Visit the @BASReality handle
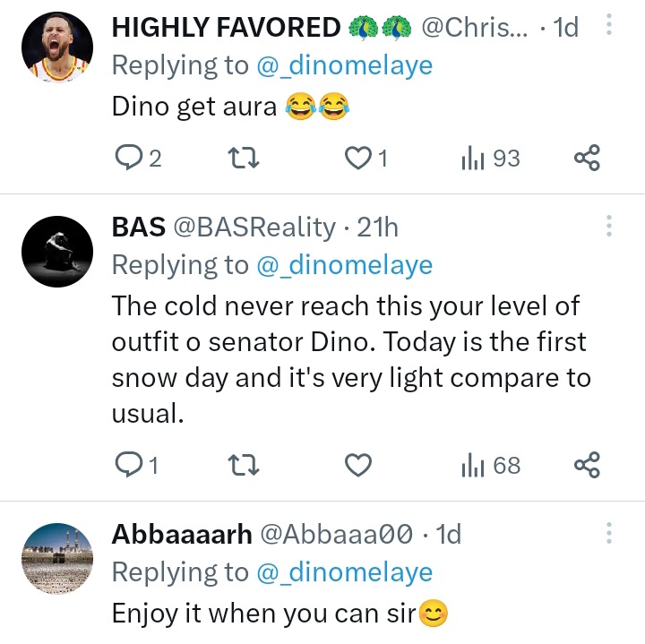This screenshot has height=644, width=645. tap(254, 228)
